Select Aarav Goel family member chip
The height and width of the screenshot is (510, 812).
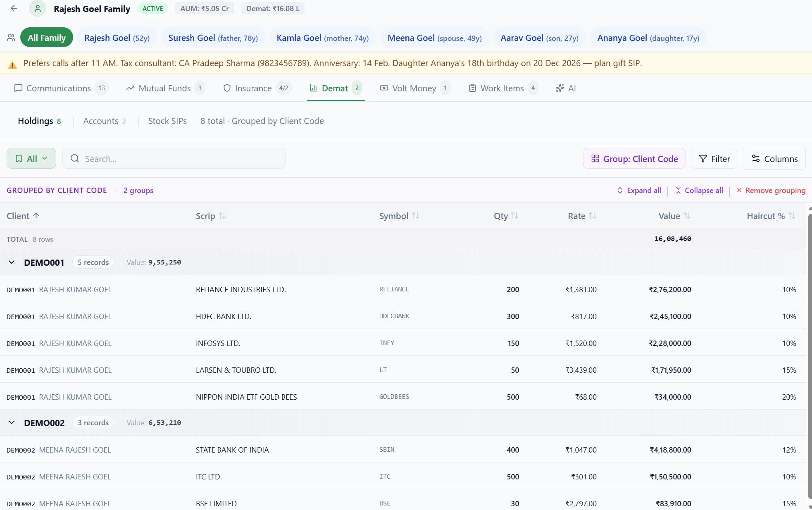click(539, 38)
